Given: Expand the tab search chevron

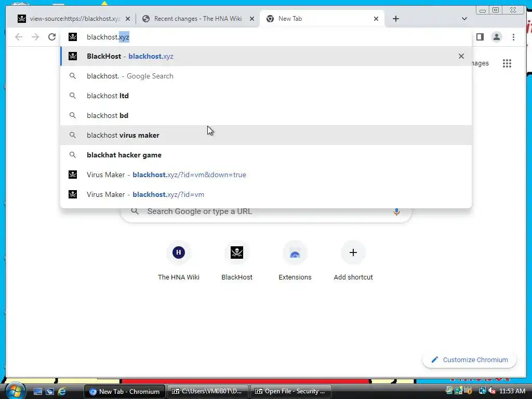Looking at the screenshot, I should pyautogui.click(x=464, y=19).
